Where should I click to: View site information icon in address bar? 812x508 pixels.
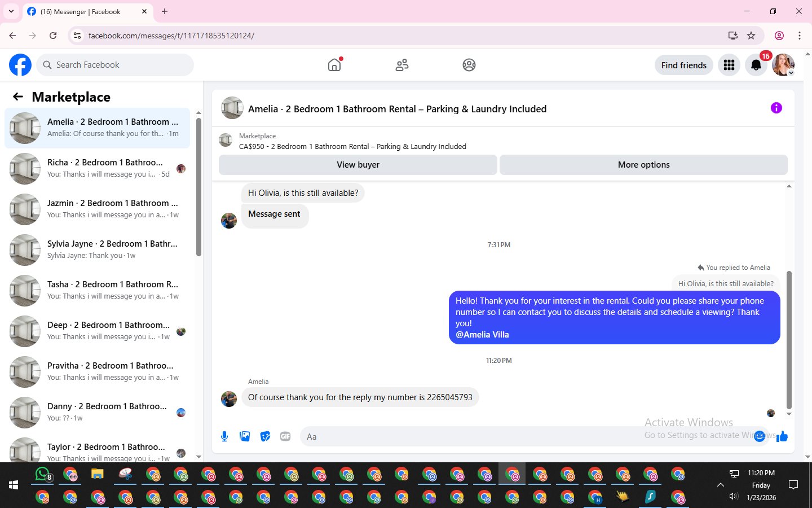[x=77, y=36]
